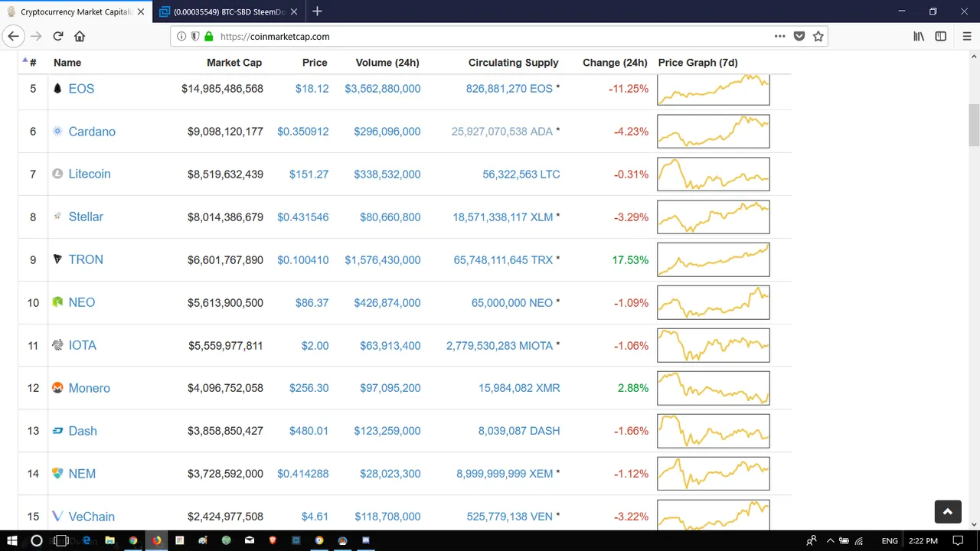Open the taskbar clock showing 2:22 PM

[x=923, y=540]
